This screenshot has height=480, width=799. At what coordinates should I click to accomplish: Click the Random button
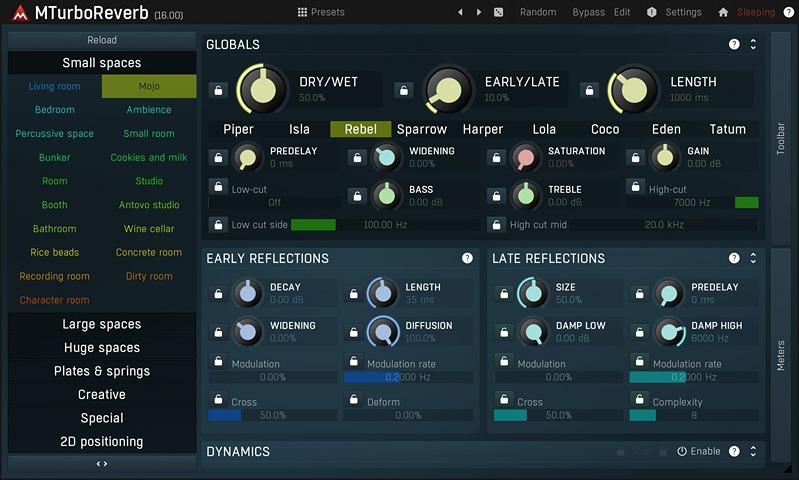coord(538,12)
